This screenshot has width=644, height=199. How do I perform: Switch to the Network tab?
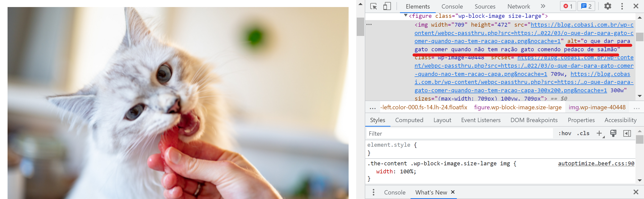click(518, 7)
